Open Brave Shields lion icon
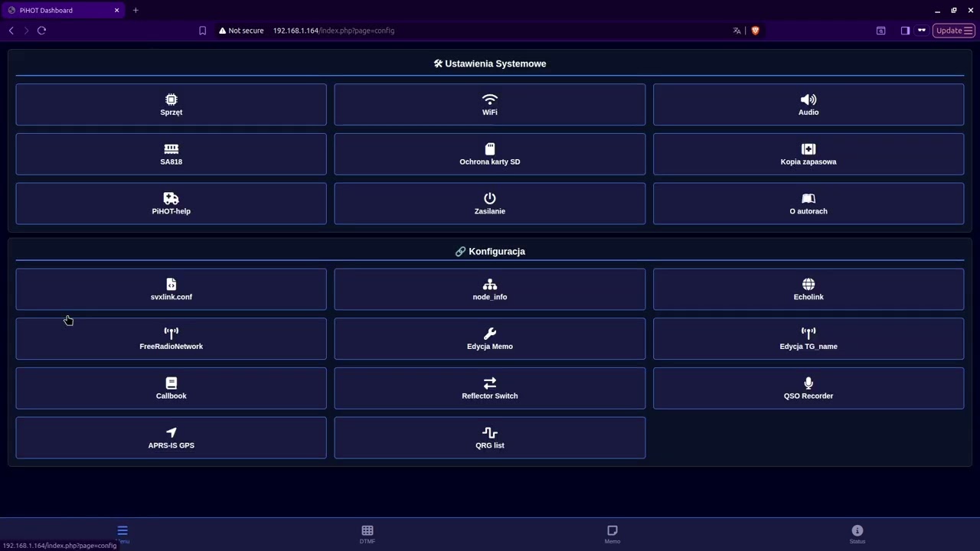This screenshot has height=551, width=980. [755, 31]
